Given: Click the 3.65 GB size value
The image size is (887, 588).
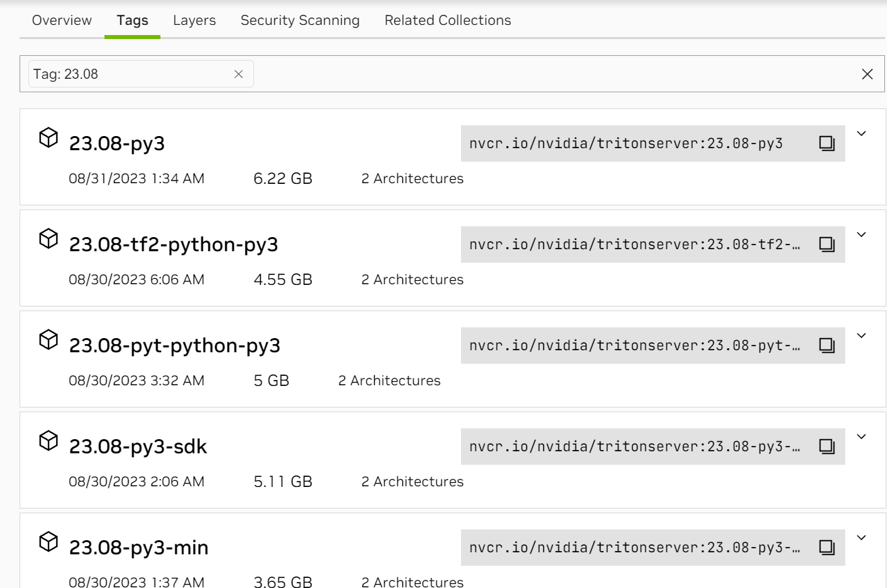Looking at the screenshot, I should click(283, 582).
